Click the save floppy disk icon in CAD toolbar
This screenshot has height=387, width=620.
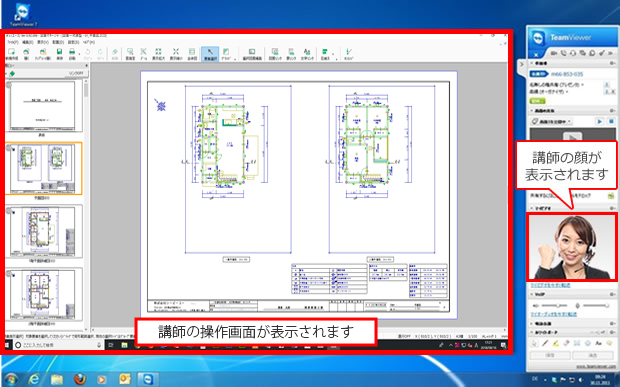[x=59, y=52]
